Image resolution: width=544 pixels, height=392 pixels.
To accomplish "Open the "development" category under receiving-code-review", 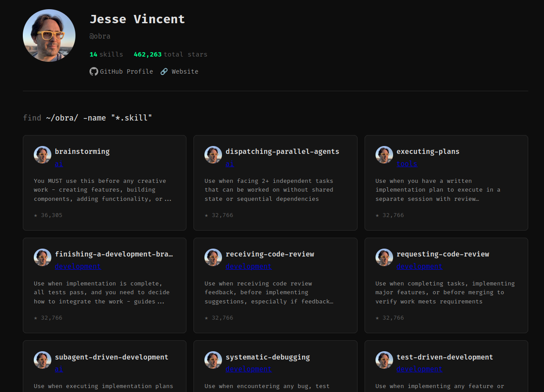I will (249, 266).
